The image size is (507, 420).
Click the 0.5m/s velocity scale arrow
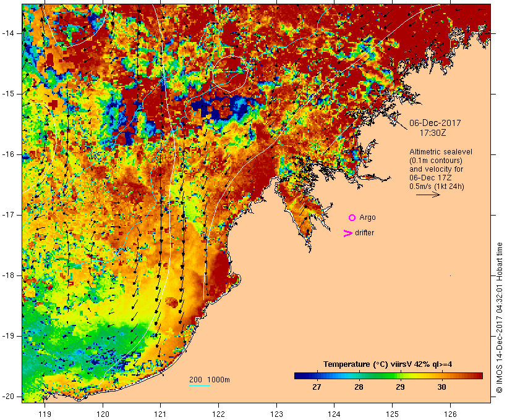428,195
